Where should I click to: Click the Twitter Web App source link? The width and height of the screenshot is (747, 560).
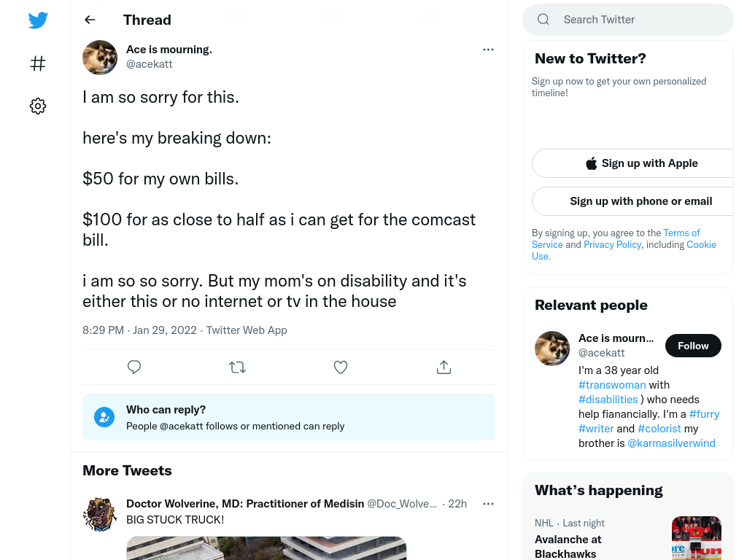pyautogui.click(x=247, y=330)
